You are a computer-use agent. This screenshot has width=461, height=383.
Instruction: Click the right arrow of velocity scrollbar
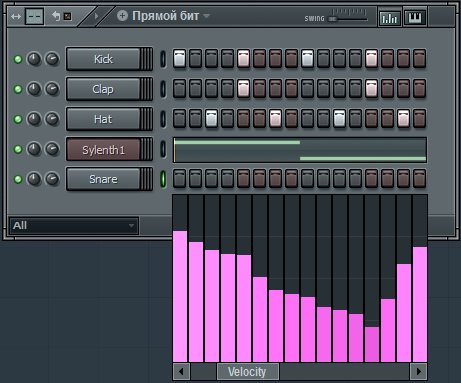coord(418,371)
